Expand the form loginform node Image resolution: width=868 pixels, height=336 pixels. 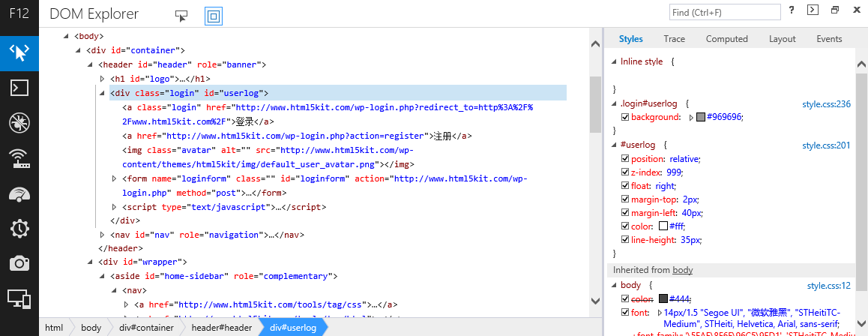[x=114, y=178]
